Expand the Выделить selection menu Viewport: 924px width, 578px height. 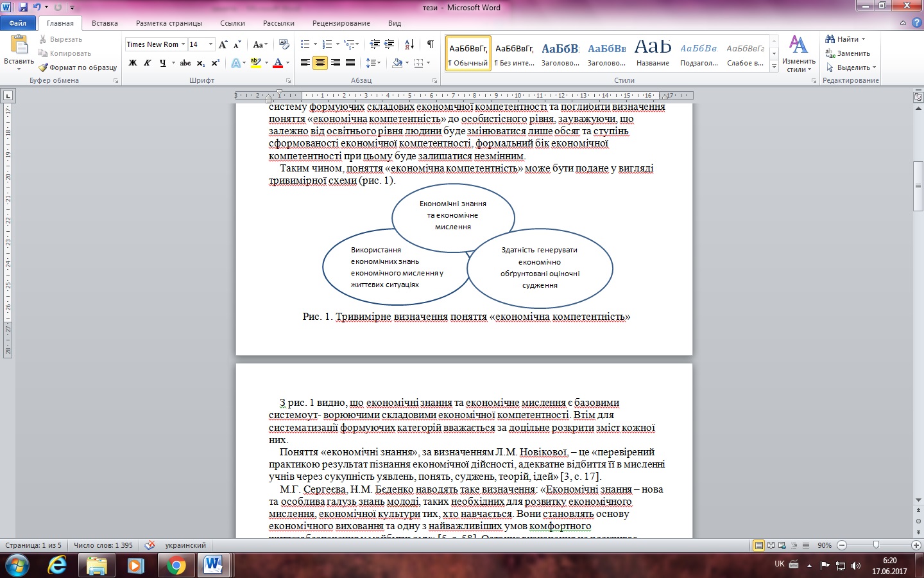851,67
